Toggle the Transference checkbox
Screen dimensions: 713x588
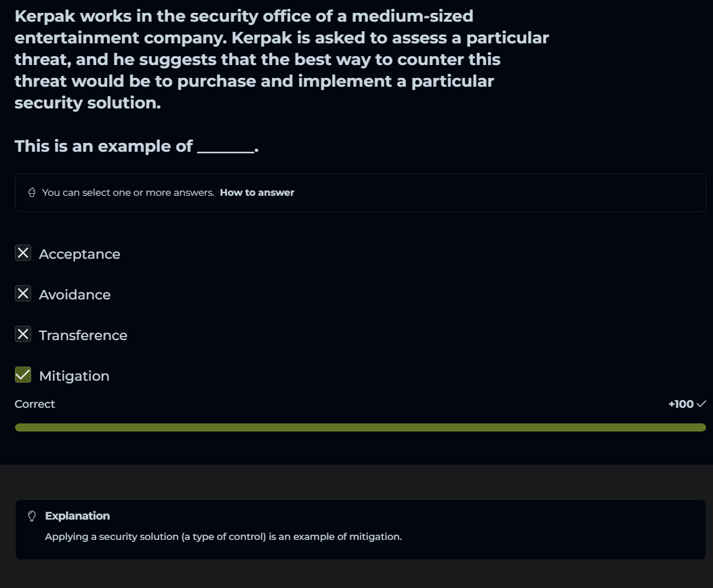[x=23, y=335]
